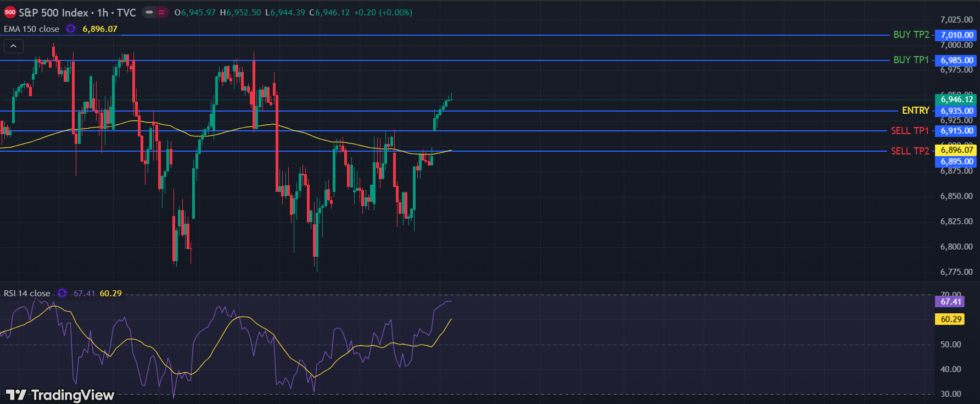Click the 7,010.00 price axis tag
This screenshot has width=980, height=404.
pos(956,35)
